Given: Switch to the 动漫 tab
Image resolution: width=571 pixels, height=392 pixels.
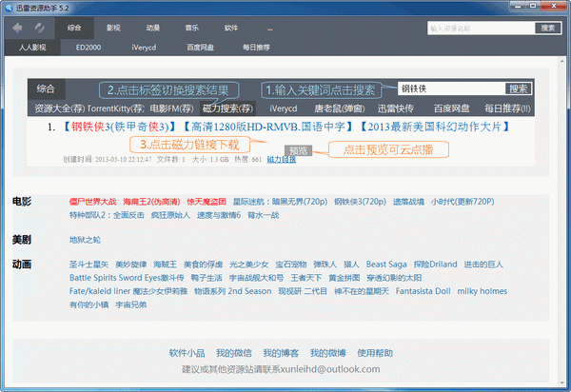Looking at the screenshot, I should pyautogui.click(x=153, y=28).
